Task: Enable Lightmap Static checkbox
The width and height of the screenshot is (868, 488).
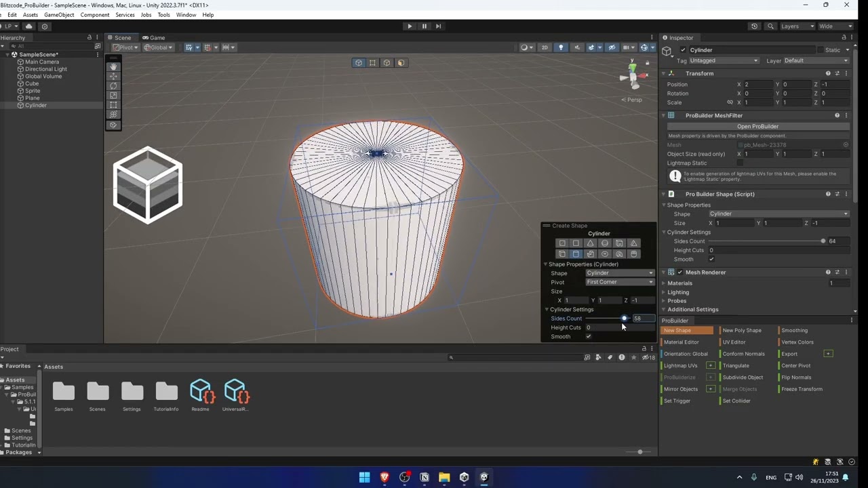Action: coord(740,163)
